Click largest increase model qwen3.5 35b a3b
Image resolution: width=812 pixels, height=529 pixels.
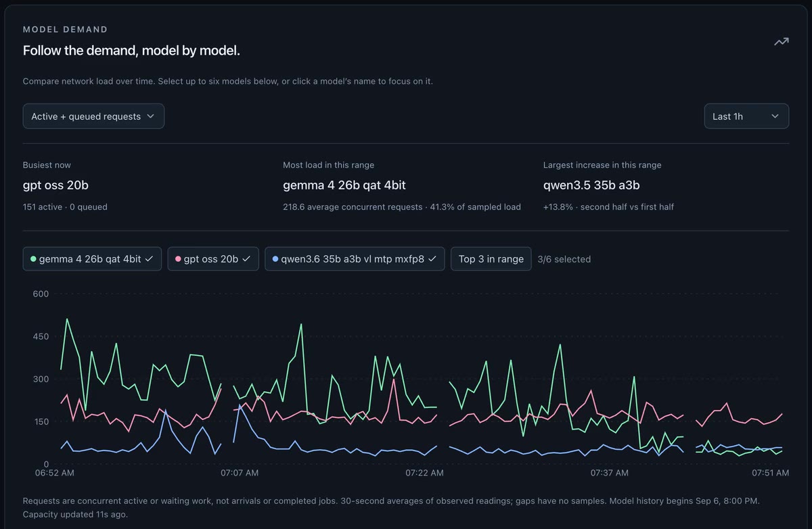[x=591, y=185]
